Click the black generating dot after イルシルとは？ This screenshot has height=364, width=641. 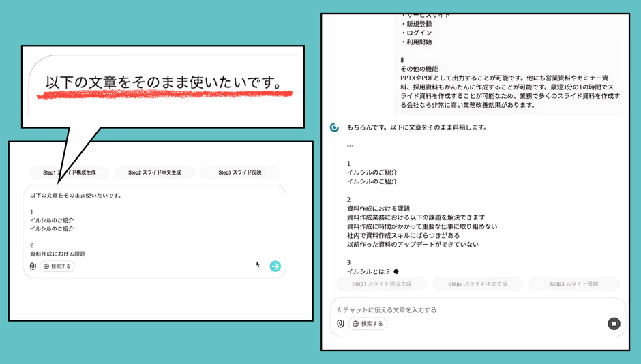pyautogui.click(x=396, y=271)
